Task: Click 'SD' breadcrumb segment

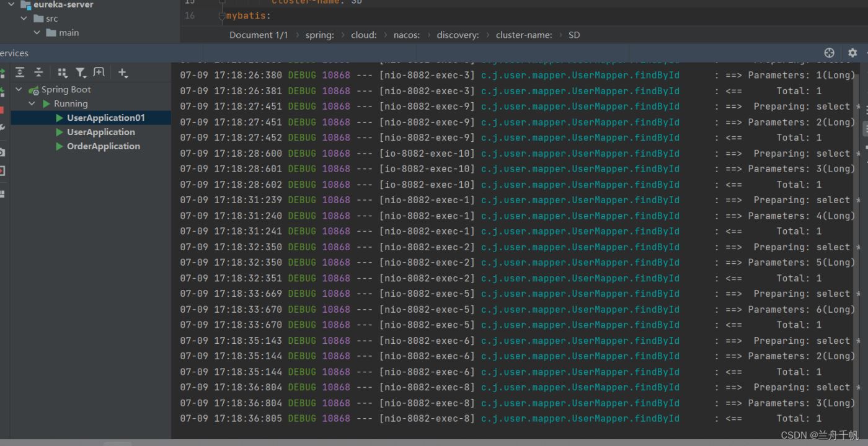Action: (x=574, y=35)
